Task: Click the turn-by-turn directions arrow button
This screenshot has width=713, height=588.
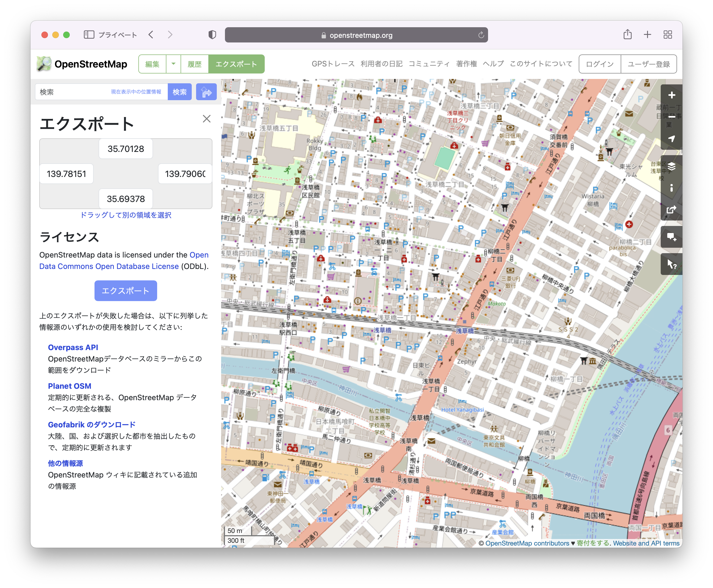Action: pyautogui.click(x=206, y=91)
